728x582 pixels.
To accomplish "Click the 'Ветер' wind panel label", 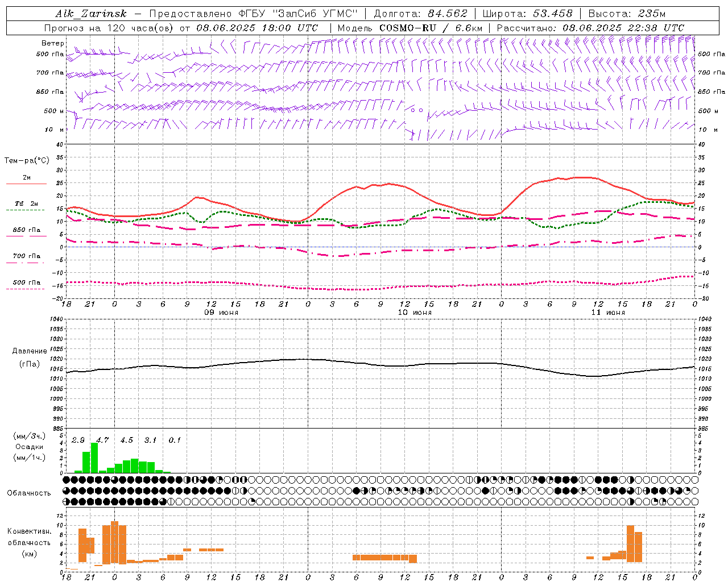I will [53, 43].
